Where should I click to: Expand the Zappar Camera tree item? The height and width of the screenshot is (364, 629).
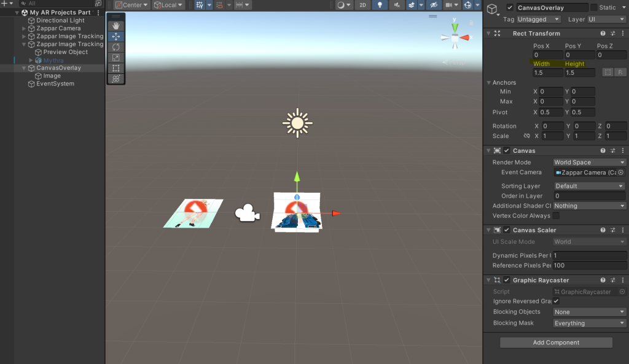pyautogui.click(x=24, y=28)
